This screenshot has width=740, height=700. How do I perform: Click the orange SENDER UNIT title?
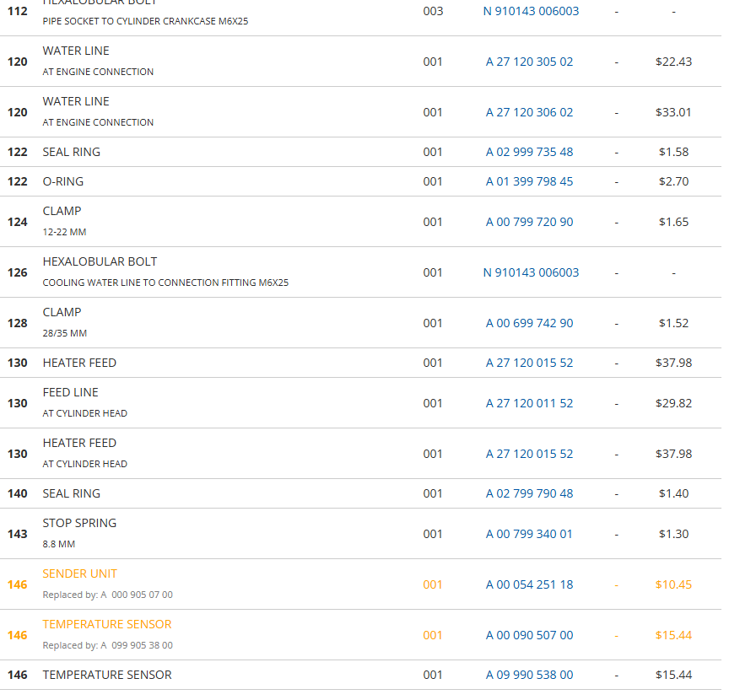[80, 573]
